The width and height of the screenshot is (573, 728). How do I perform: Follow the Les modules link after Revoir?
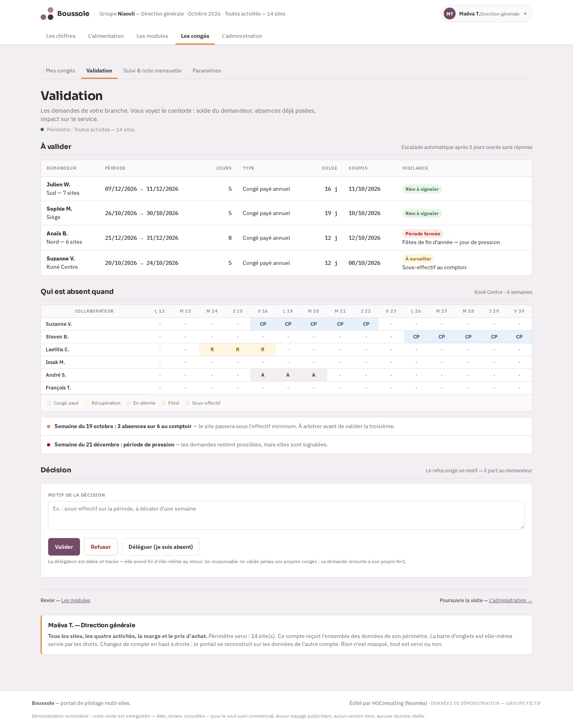(76, 601)
